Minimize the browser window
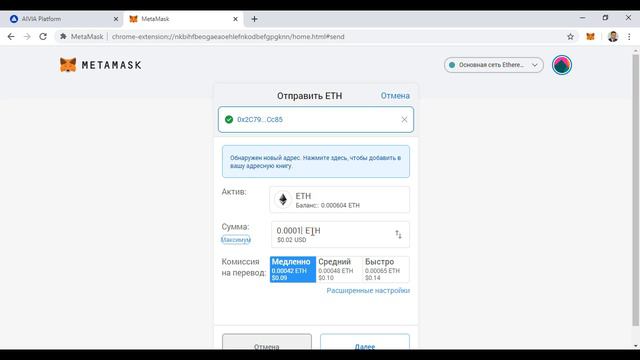640x360 pixels. coord(582,18)
